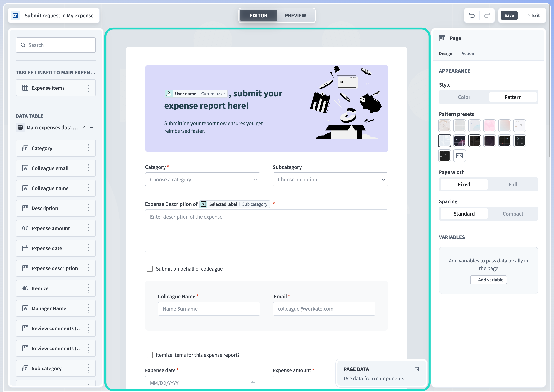Viewport: 554px width, 392px height.
Task: Switch to the Design tab
Action: pos(446,53)
